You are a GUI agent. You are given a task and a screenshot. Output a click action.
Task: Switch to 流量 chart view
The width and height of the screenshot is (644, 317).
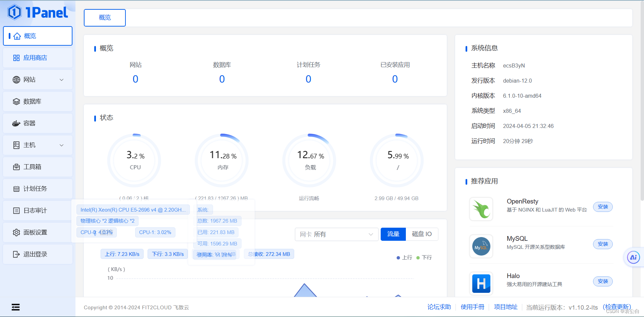[x=393, y=234]
